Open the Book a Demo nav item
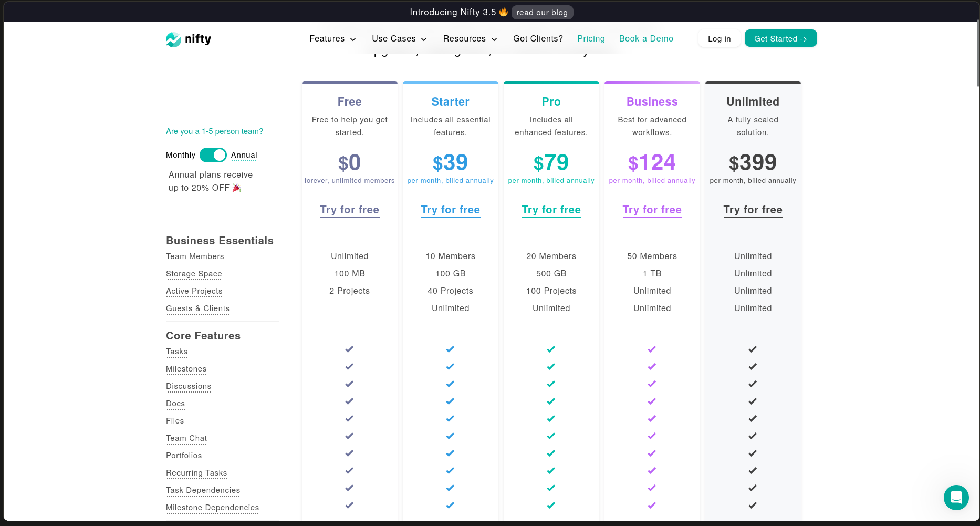The image size is (980, 526). tap(646, 39)
